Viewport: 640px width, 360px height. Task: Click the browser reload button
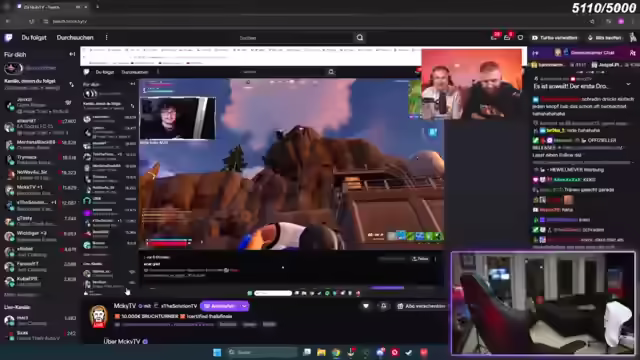point(31,21)
